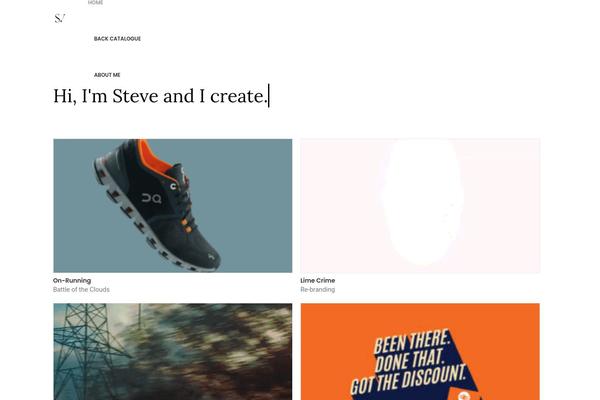Go to Back Catalogue page
This screenshot has width=600, height=400.
click(x=117, y=39)
